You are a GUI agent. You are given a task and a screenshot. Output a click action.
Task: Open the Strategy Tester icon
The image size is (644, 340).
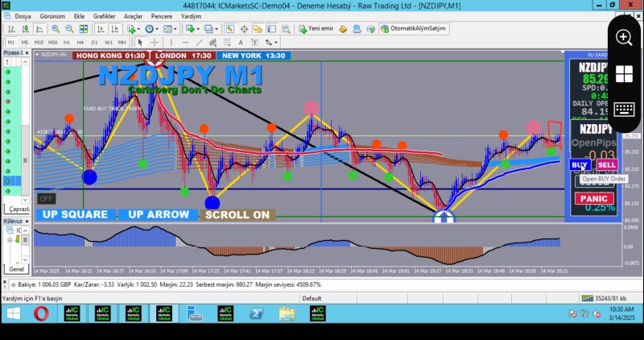tap(286, 29)
